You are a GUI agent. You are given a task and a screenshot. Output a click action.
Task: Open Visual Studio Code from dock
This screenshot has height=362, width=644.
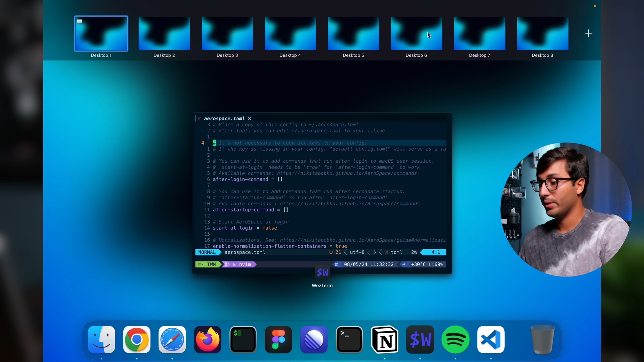tap(491, 339)
